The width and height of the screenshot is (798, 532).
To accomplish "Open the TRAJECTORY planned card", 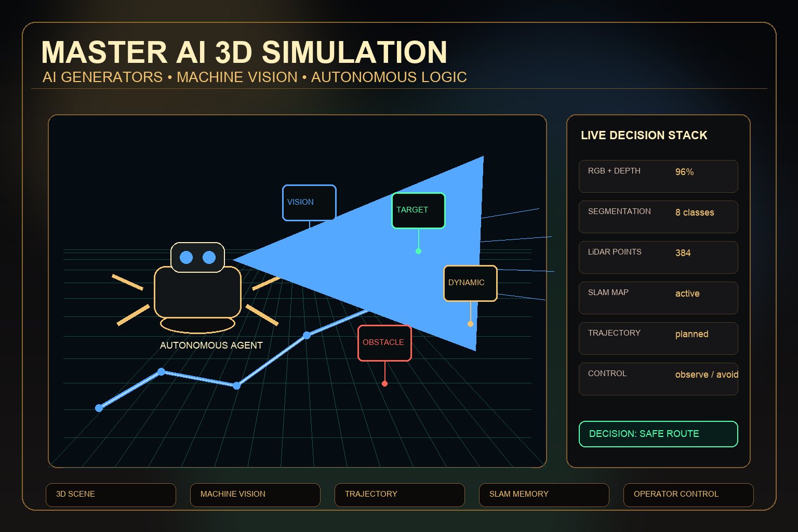I will [658, 338].
